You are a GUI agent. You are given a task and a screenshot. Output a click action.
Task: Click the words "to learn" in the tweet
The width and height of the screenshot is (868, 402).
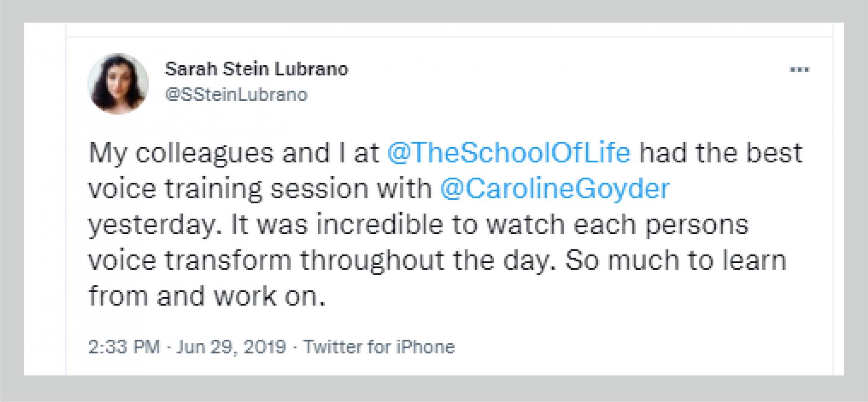tap(741, 261)
